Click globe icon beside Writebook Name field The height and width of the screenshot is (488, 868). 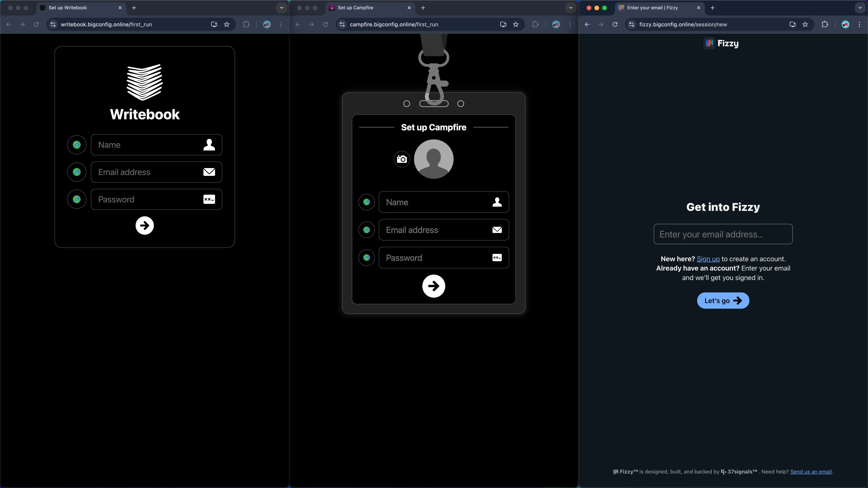pyautogui.click(x=77, y=145)
